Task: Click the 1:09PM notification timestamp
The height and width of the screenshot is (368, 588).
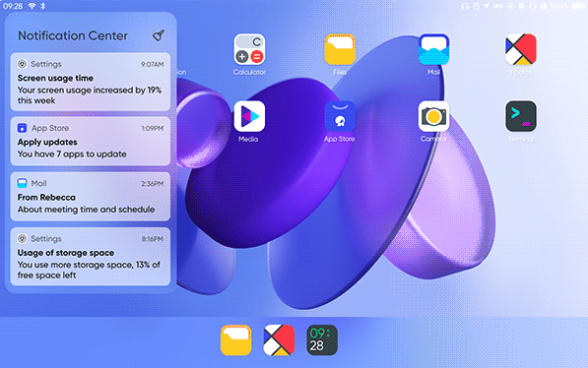Action: click(152, 128)
